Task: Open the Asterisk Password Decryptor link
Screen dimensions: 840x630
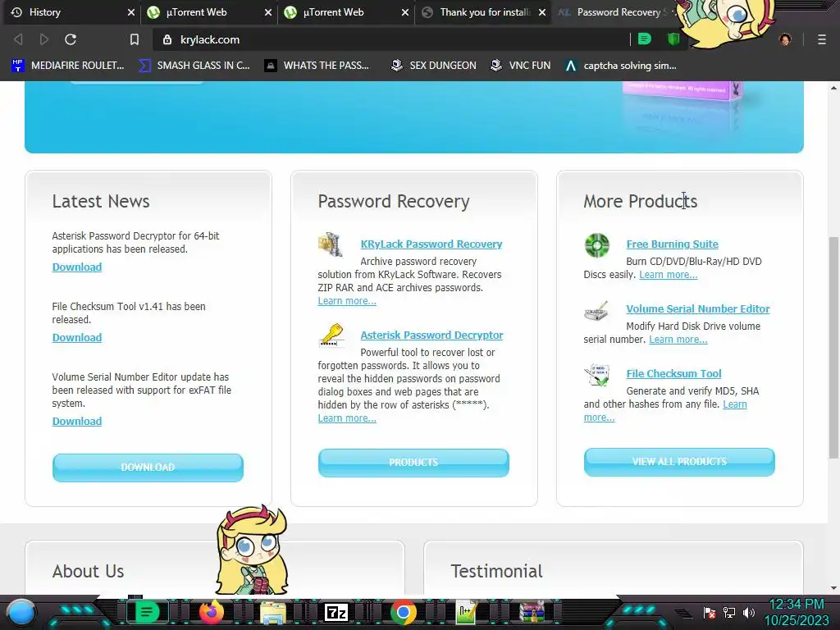Action: (431, 335)
